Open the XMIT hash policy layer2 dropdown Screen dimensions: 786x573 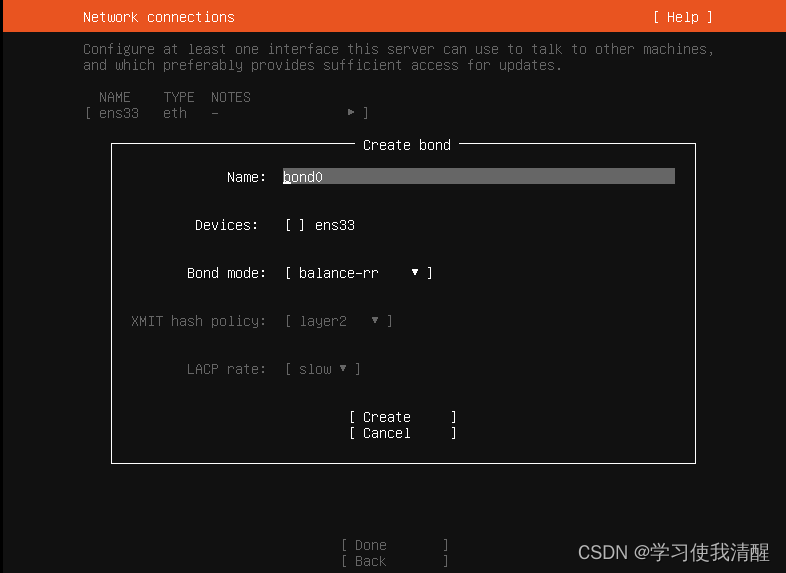click(x=339, y=321)
